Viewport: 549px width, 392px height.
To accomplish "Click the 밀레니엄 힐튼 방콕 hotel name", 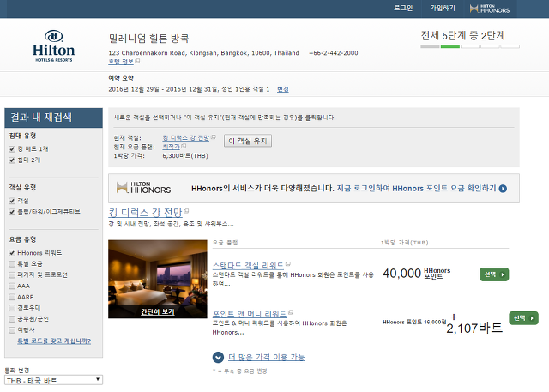I will coord(148,38).
